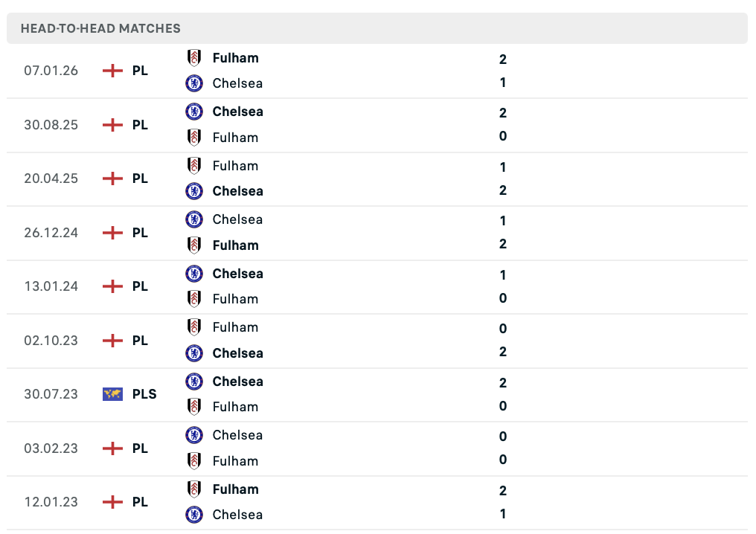Open the 20.04.25 match by its date
Viewport: 756px width, 534px height.
tap(51, 178)
